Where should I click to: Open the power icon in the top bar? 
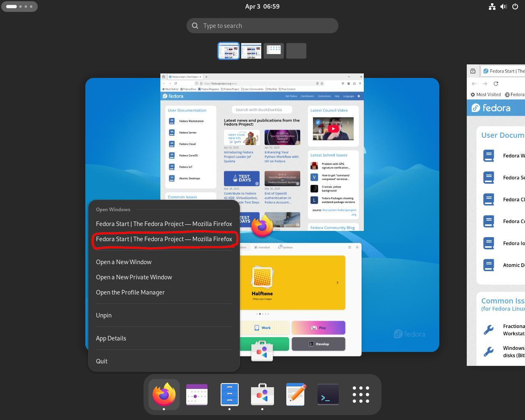pos(515,7)
